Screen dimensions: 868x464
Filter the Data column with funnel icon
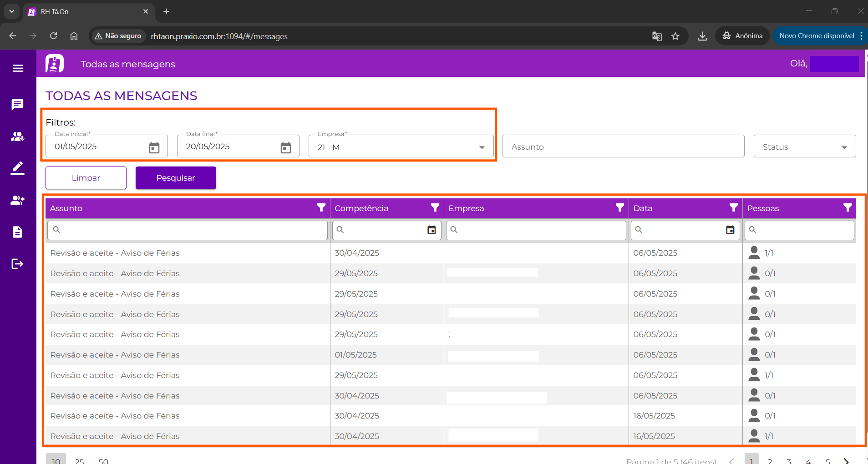pyautogui.click(x=734, y=208)
